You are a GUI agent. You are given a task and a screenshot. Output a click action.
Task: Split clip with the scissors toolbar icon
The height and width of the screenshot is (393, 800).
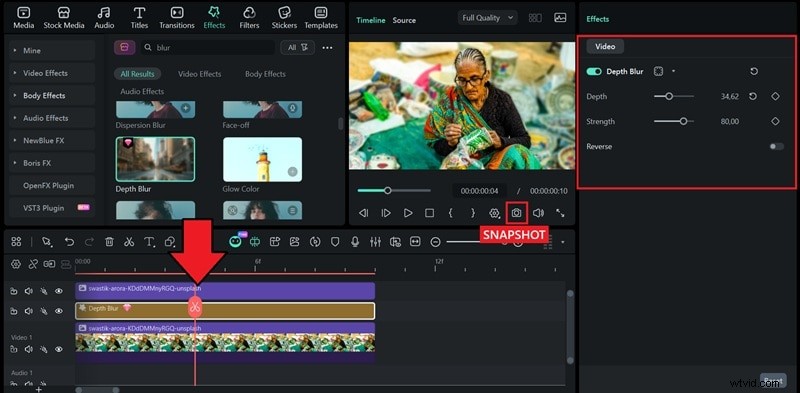click(x=129, y=242)
